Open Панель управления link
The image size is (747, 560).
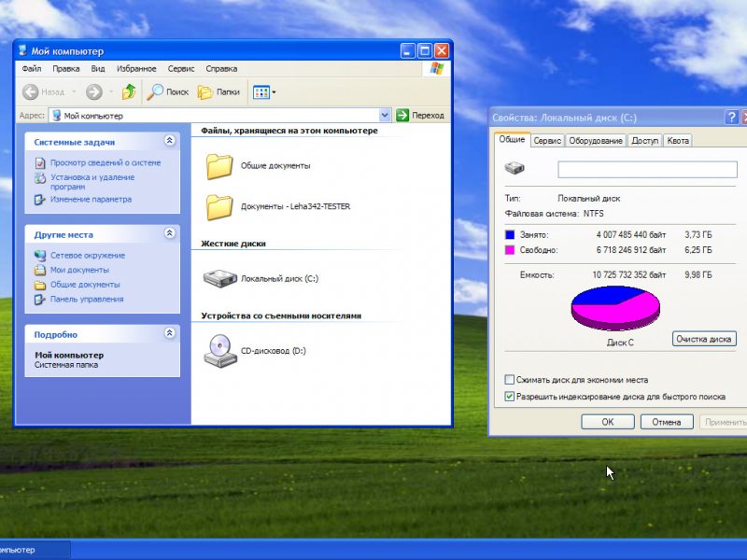[87, 299]
